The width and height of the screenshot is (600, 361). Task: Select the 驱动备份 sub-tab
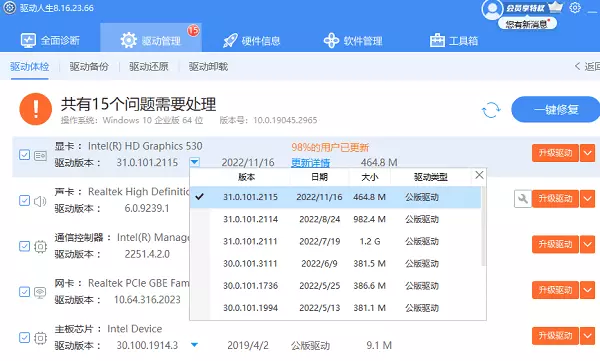point(89,67)
